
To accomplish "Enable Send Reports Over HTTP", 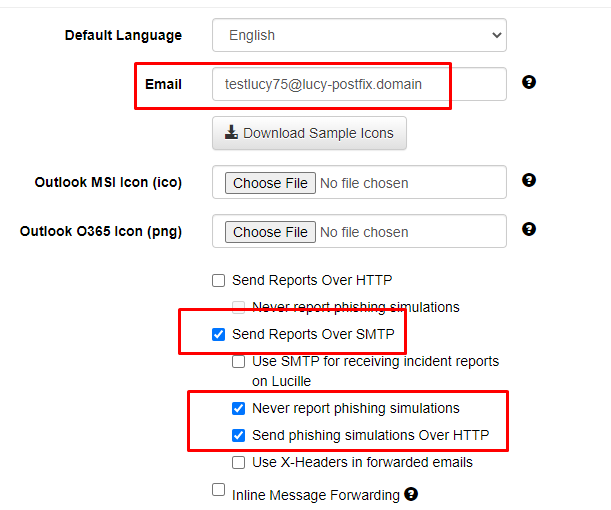I will (x=219, y=281).
